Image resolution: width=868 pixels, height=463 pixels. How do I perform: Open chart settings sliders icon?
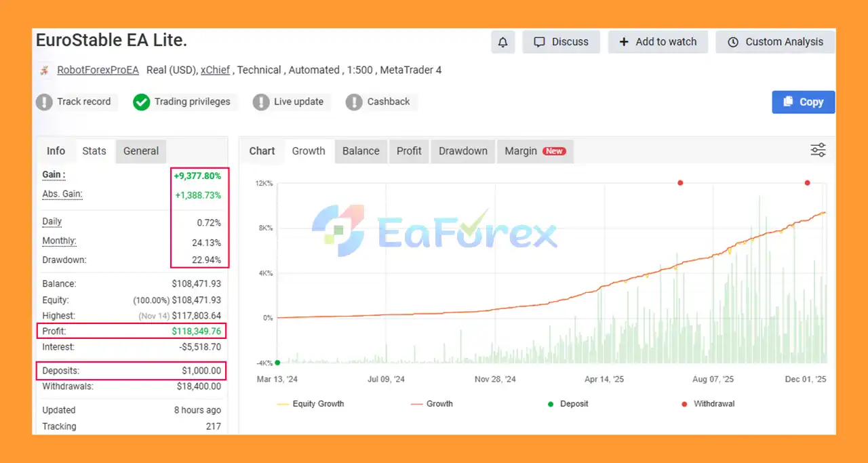[x=818, y=150]
